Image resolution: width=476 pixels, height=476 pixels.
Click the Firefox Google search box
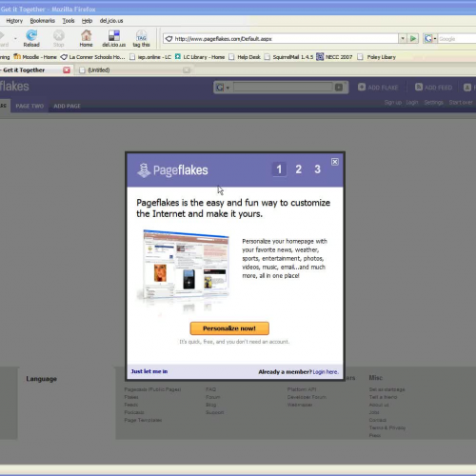tap(457, 39)
